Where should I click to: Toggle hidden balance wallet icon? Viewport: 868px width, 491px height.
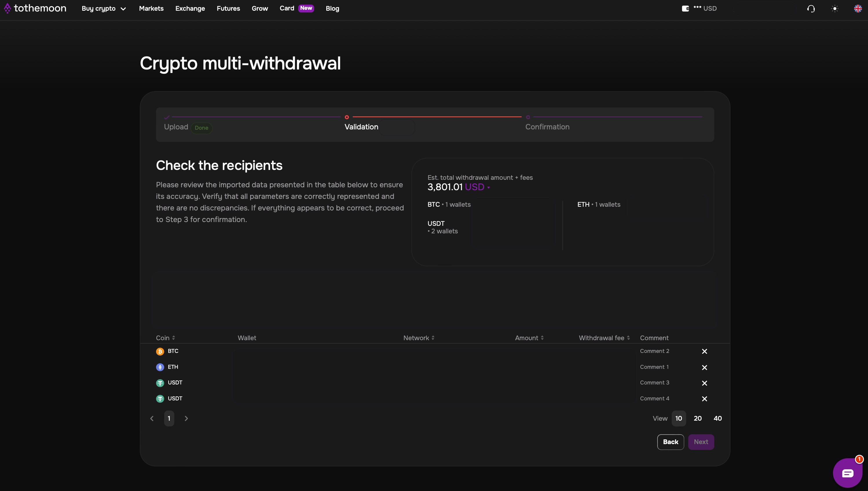[685, 8]
